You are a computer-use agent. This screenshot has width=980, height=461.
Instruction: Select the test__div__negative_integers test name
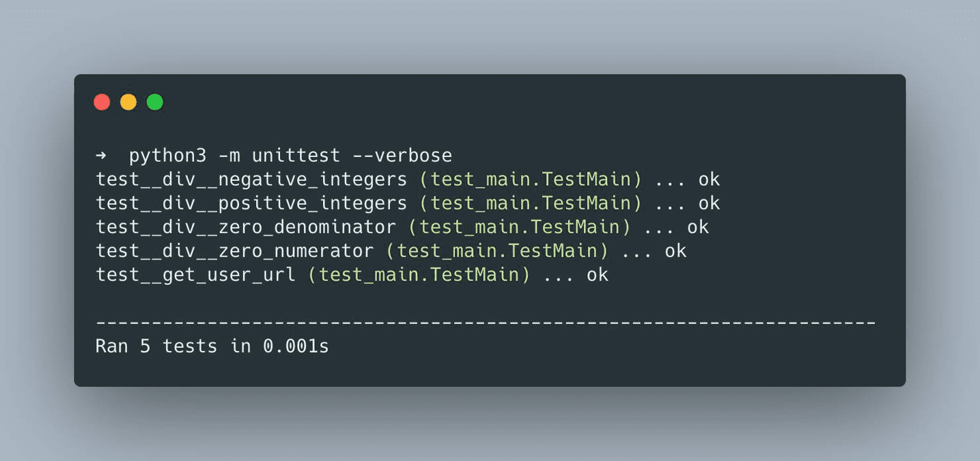coord(251,180)
